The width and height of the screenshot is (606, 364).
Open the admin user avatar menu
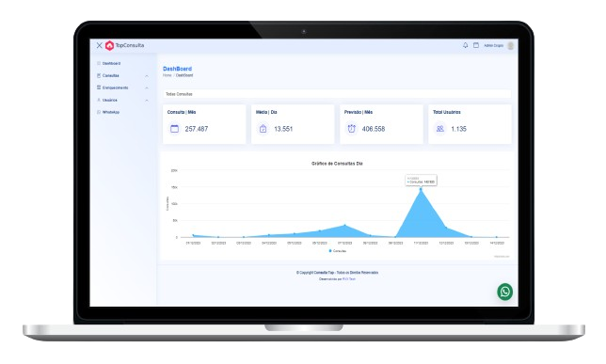pyautogui.click(x=511, y=45)
